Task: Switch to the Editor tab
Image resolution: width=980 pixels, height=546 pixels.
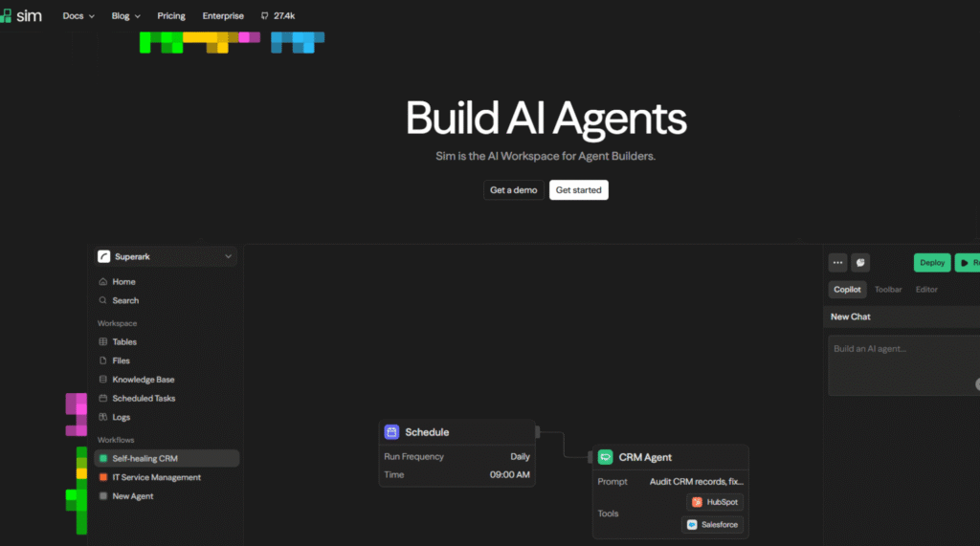Action: [x=926, y=290]
